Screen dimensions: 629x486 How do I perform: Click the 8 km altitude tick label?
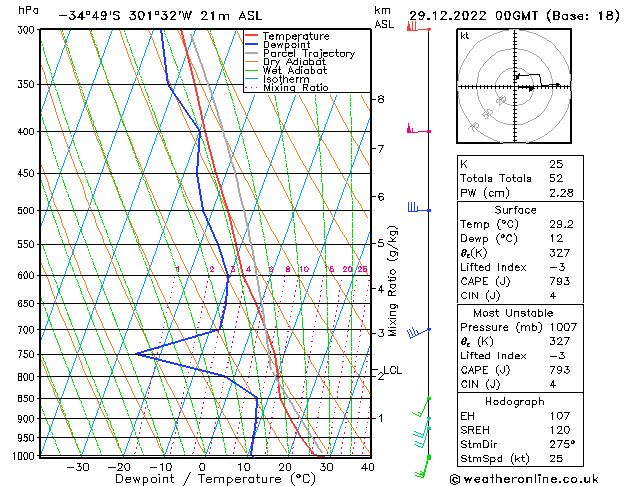point(381,99)
